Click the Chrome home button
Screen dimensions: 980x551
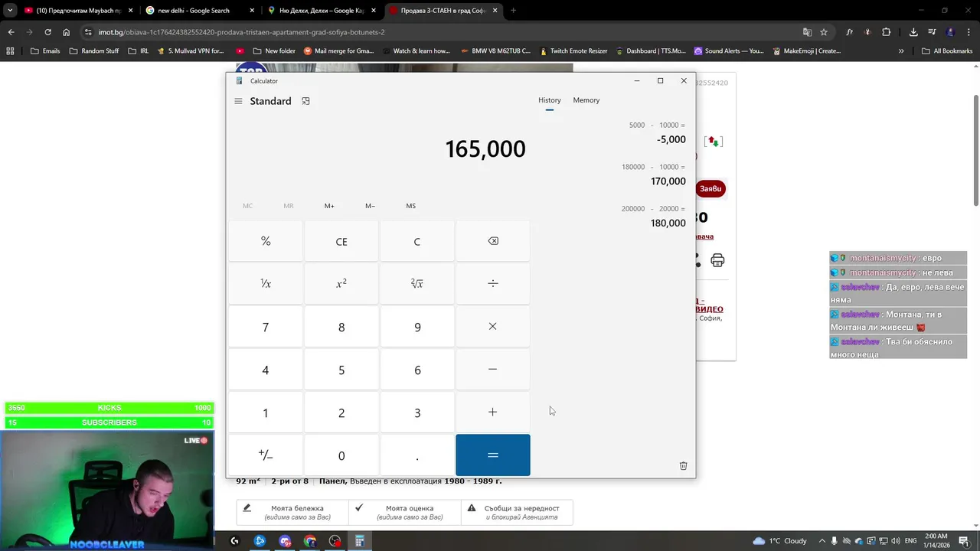point(67,32)
